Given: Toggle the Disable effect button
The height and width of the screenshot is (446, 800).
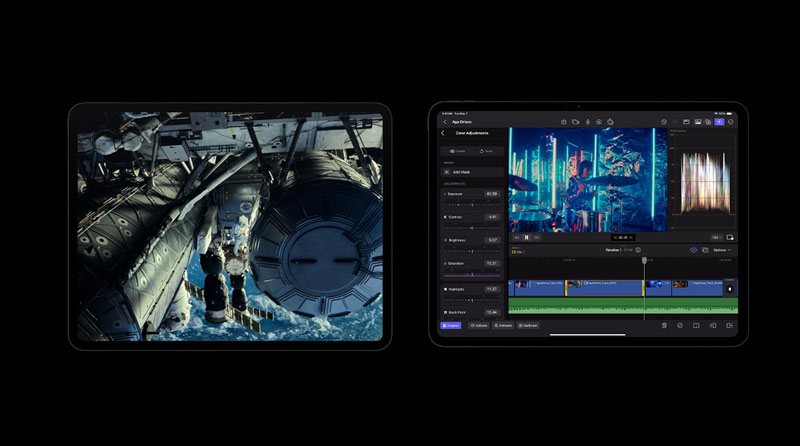Looking at the screenshot, I should (457, 151).
